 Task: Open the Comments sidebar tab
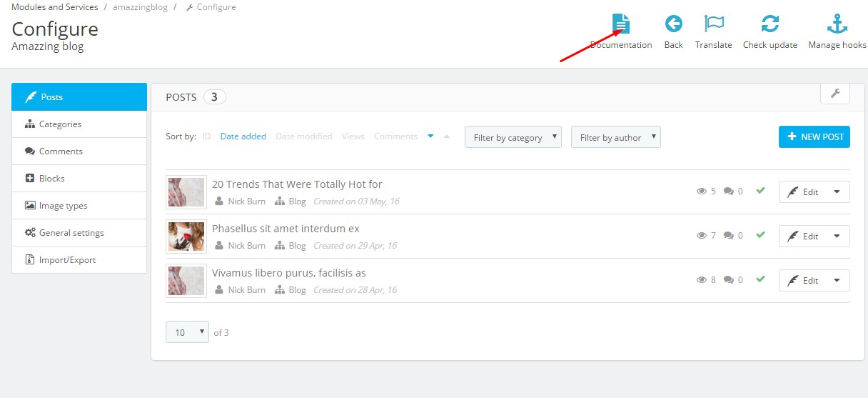[79, 151]
